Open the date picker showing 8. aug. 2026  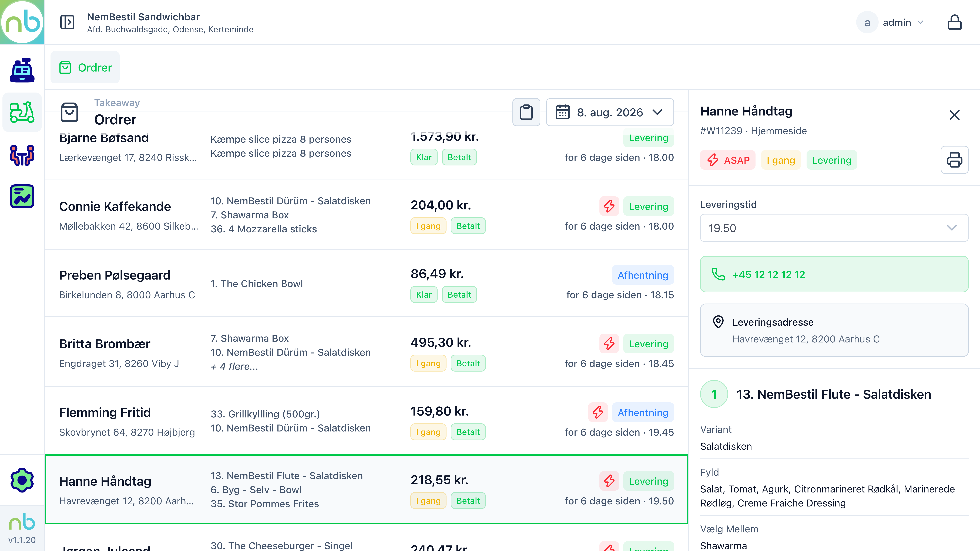click(x=610, y=112)
